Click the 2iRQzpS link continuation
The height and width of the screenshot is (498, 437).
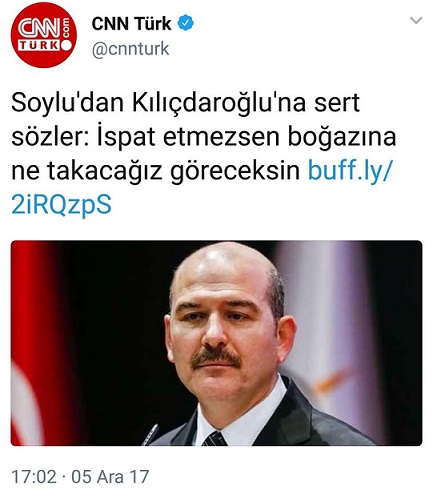point(61,205)
